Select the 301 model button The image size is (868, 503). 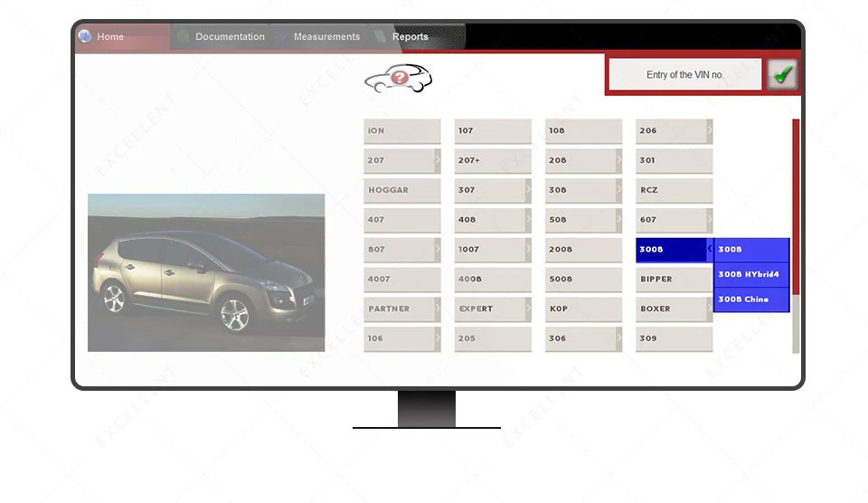pos(675,161)
